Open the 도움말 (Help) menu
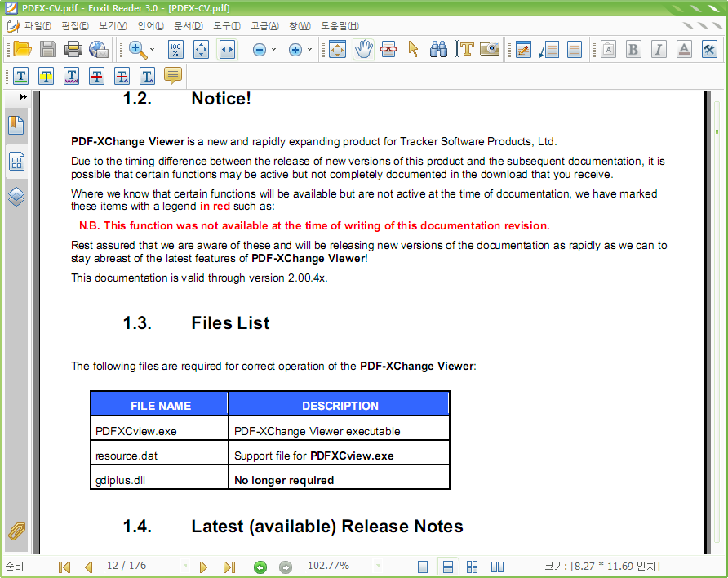 340,26
